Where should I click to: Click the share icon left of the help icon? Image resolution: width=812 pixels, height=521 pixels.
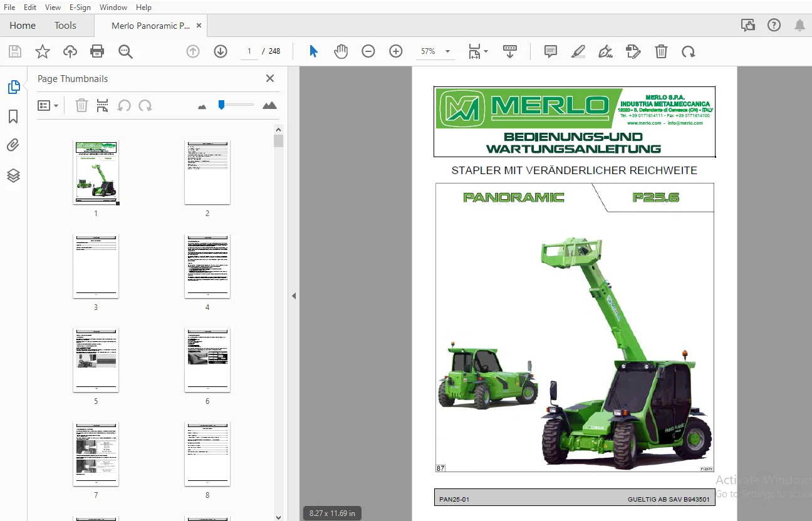pyautogui.click(x=747, y=26)
